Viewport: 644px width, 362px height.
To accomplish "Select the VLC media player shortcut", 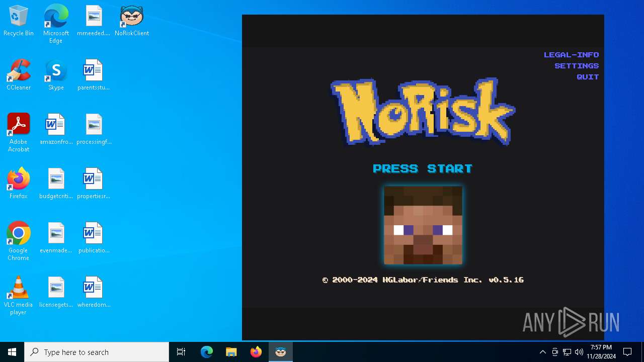I will pyautogui.click(x=19, y=296).
